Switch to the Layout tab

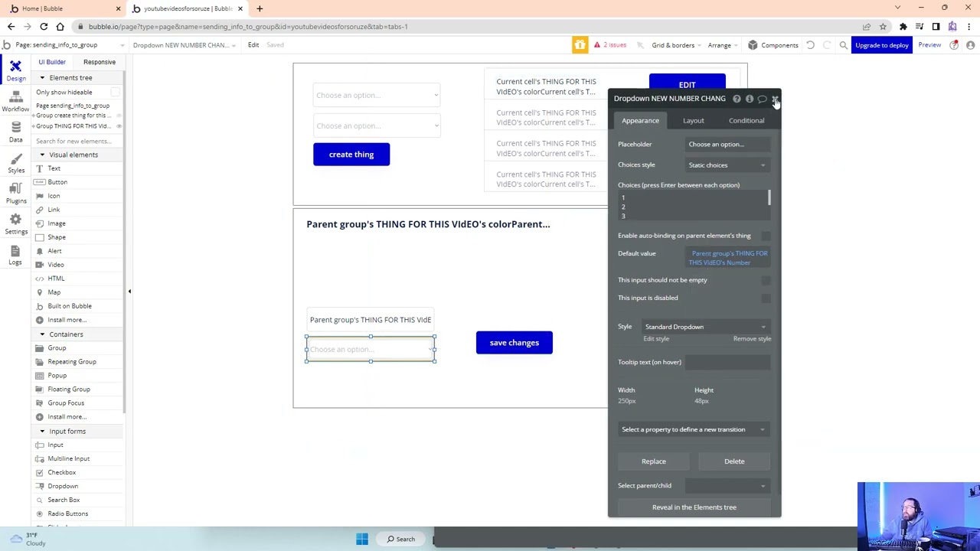(x=693, y=121)
